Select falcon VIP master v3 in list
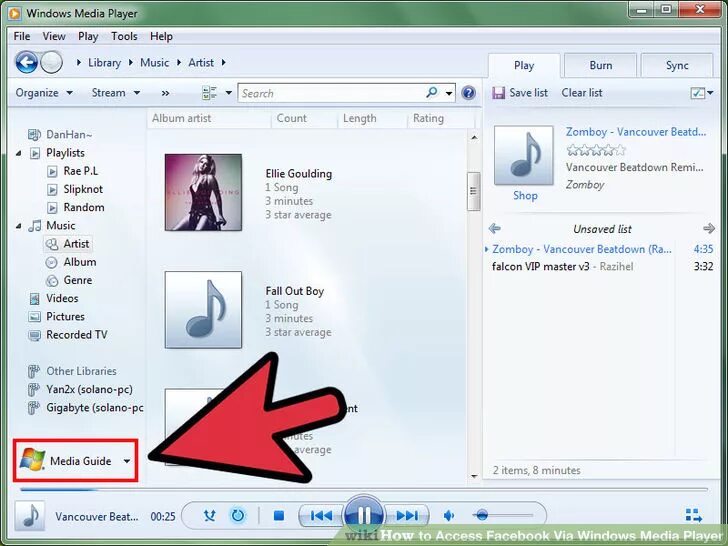 coord(602,266)
